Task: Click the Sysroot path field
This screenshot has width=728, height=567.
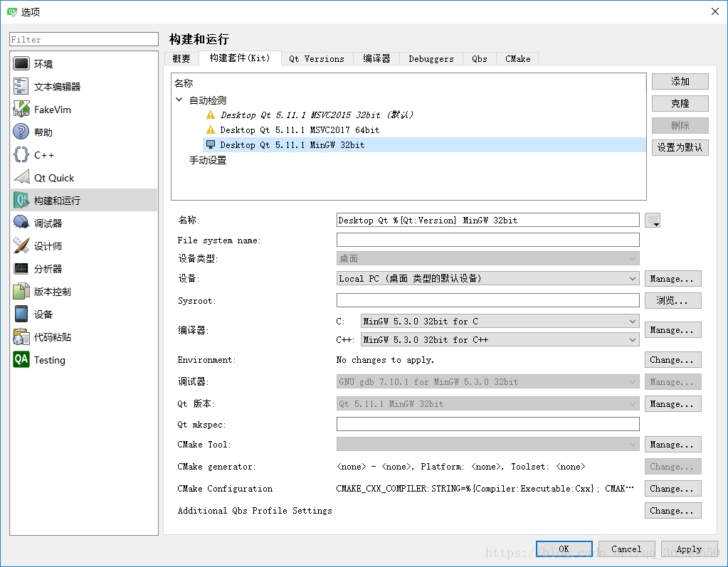Action: (x=487, y=300)
